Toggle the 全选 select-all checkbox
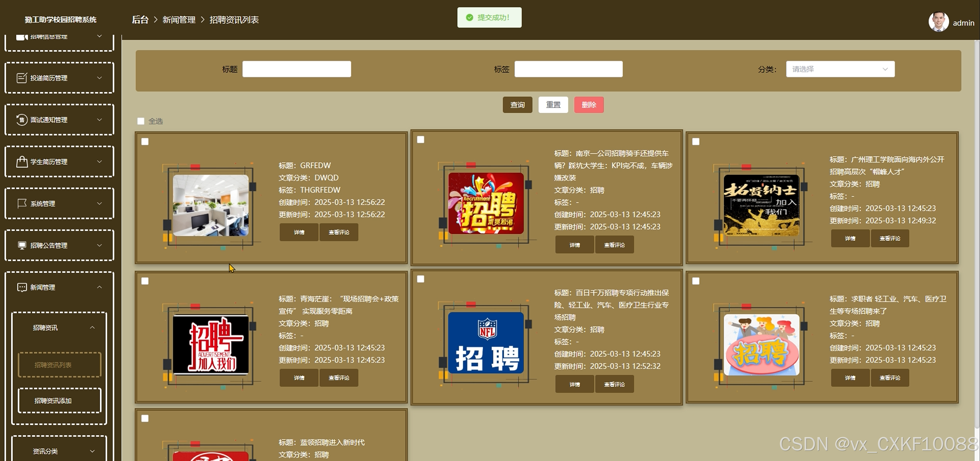This screenshot has width=980, height=461. (x=141, y=121)
